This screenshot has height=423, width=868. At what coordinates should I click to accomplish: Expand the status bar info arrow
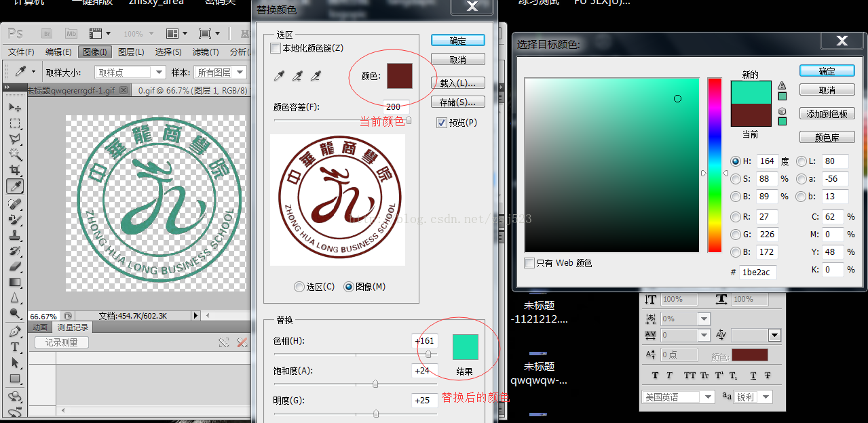click(196, 316)
